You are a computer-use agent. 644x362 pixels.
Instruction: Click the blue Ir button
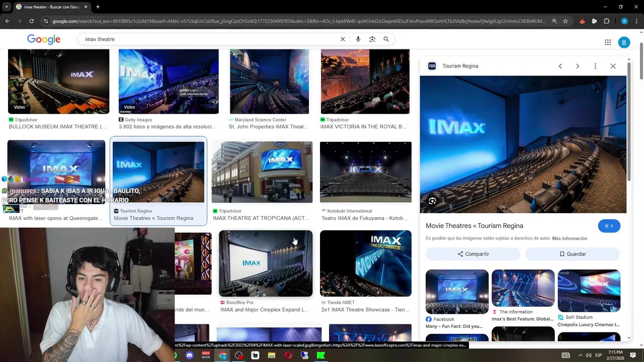[609, 226]
